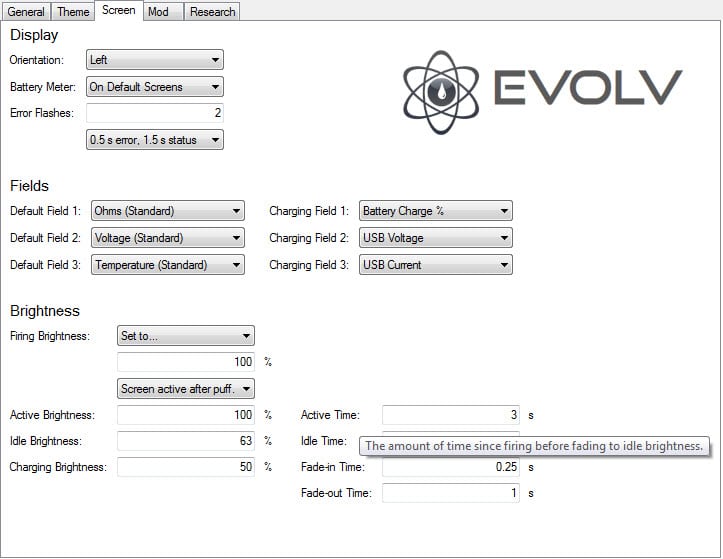Expand the Charging Field 2 dropdown

click(x=436, y=238)
